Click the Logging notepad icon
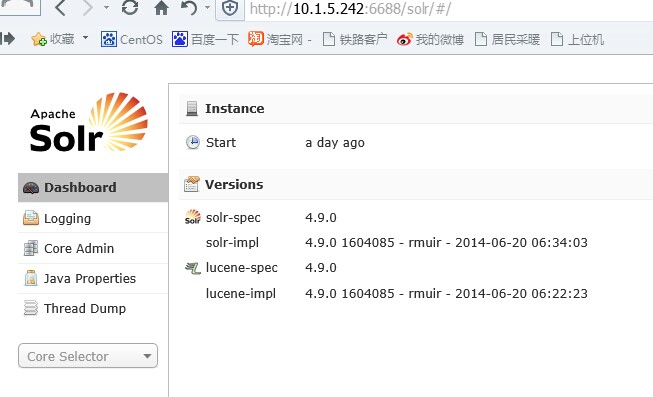The image size is (653, 397). (x=31, y=218)
